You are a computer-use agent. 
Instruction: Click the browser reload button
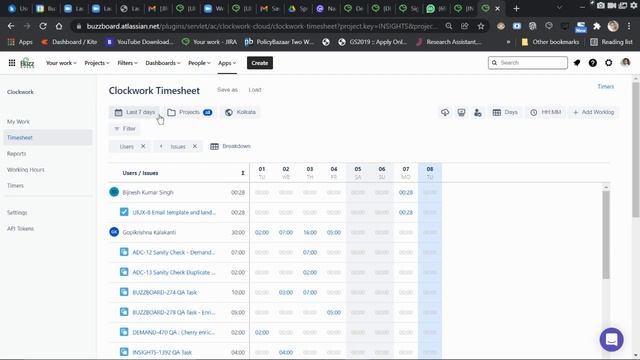43,26
